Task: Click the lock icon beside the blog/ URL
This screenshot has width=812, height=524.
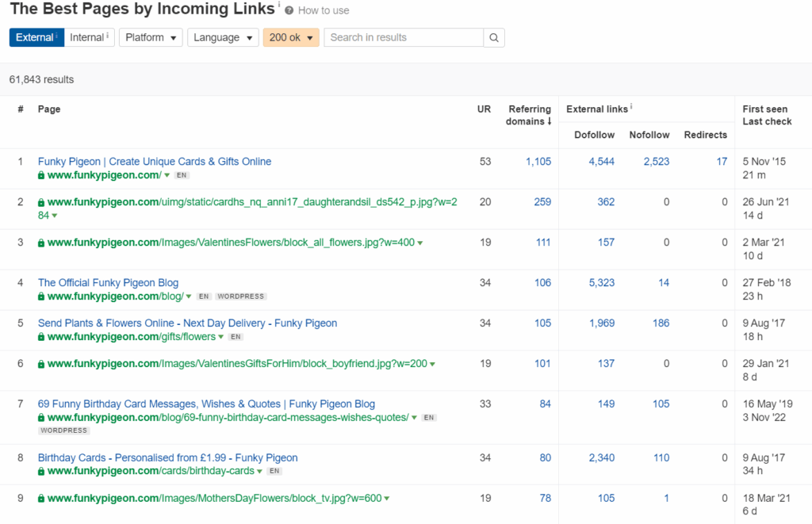Action: click(x=41, y=296)
